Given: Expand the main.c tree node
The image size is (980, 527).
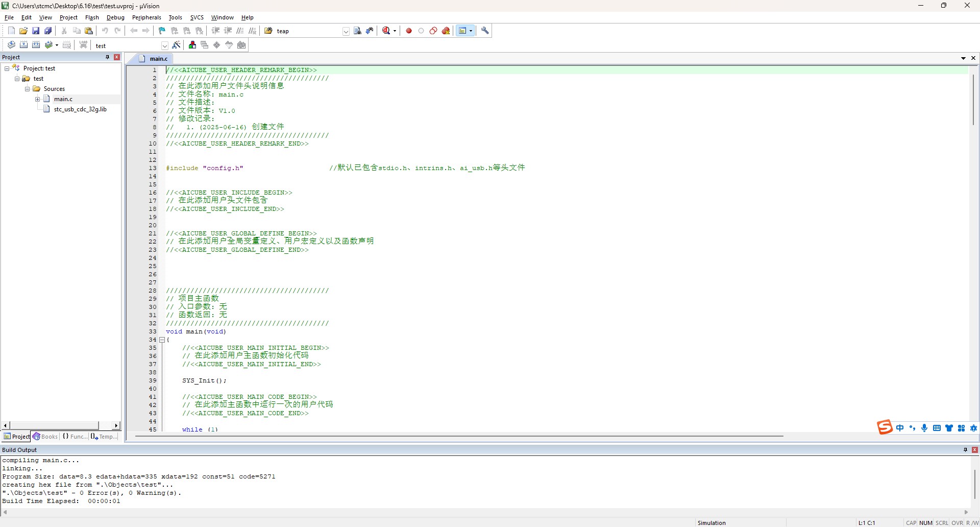Looking at the screenshot, I should 37,99.
